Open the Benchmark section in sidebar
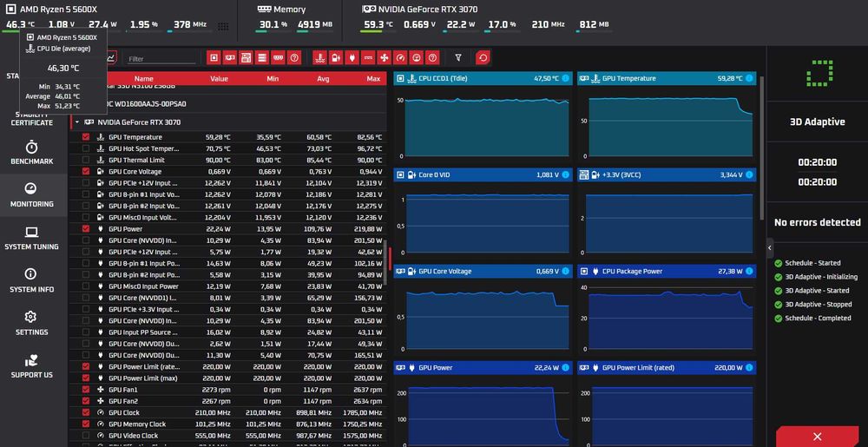 pos(31,153)
